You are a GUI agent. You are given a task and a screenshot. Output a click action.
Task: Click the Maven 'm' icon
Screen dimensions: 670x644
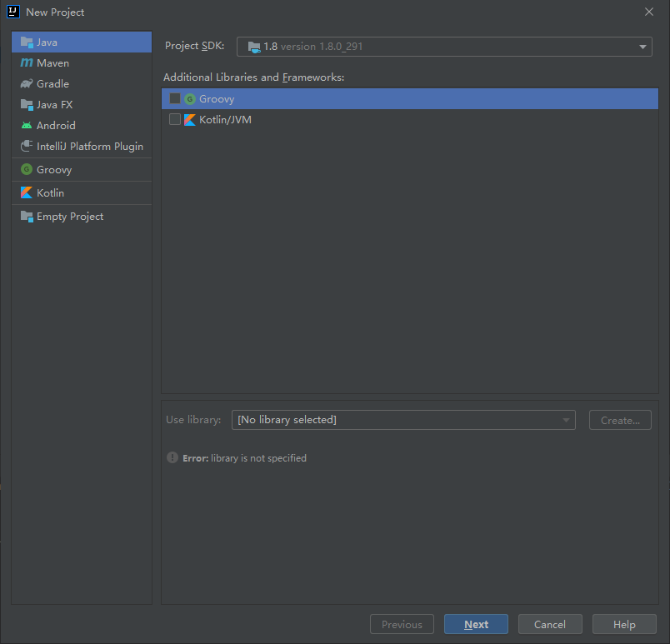point(27,62)
